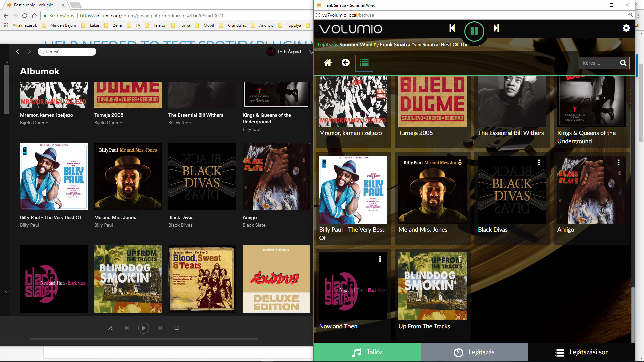The width and height of the screenshot is (644, 362).
Task: Click Spotify playback progress bar
Action: point(144,339)
